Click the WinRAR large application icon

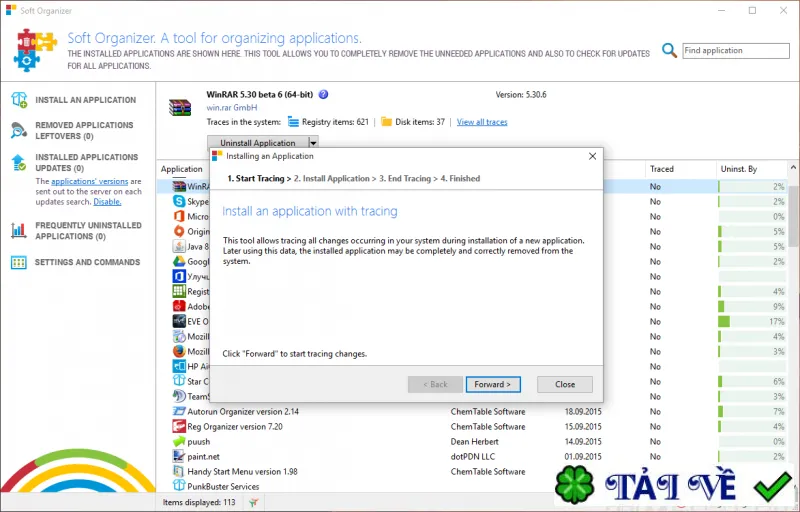click(180, 108)
